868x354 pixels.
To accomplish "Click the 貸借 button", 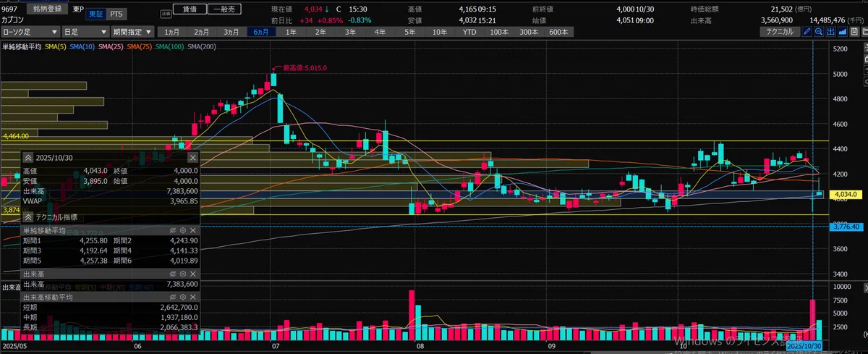I will pyautogui.click(x=190, y=9).
